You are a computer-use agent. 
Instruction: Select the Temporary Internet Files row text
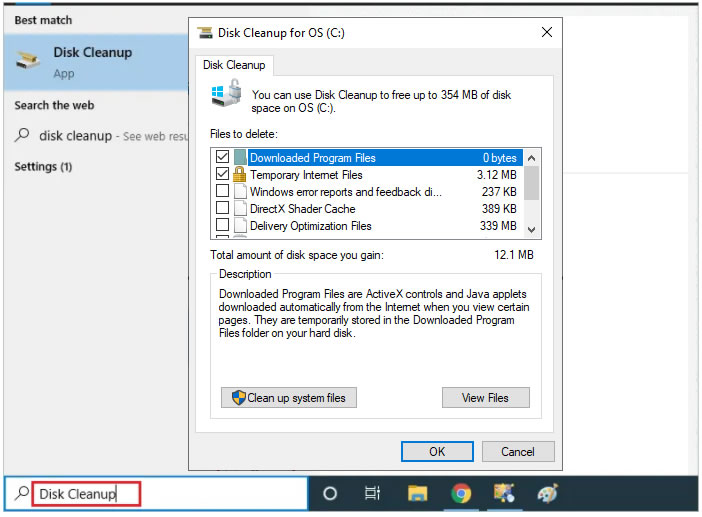(306, 175)
